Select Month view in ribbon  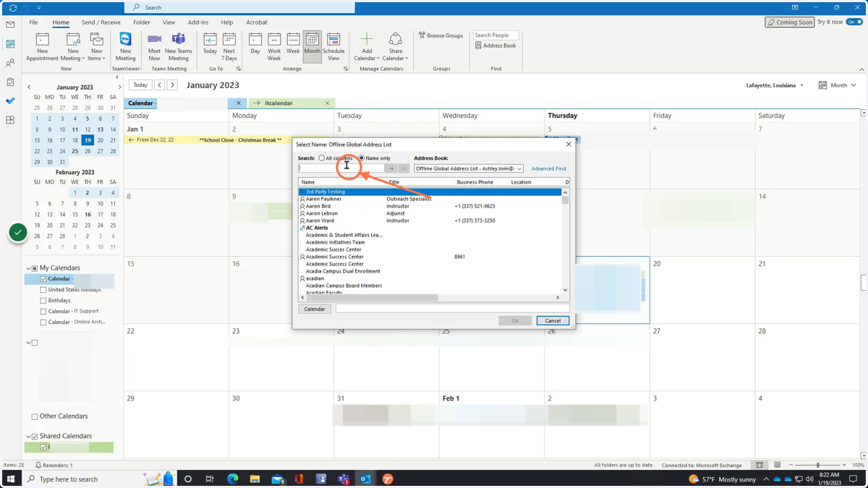tap(312, 47)
